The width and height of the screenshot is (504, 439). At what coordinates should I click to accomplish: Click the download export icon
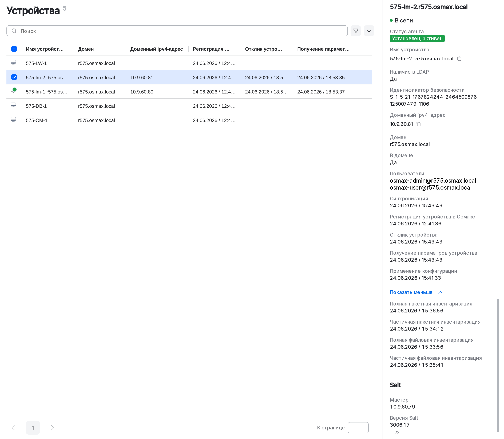coord(369,31)
